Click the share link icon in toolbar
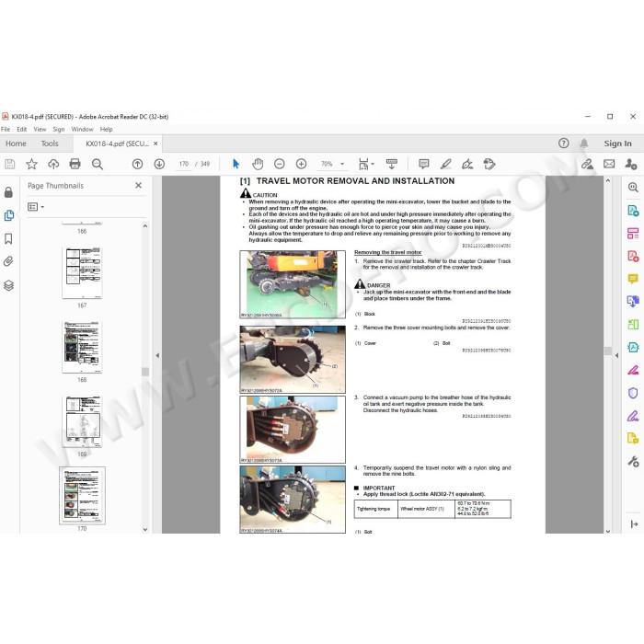This screenshot has height=644, width=644. pyautogui.click(x=587, y=165)
